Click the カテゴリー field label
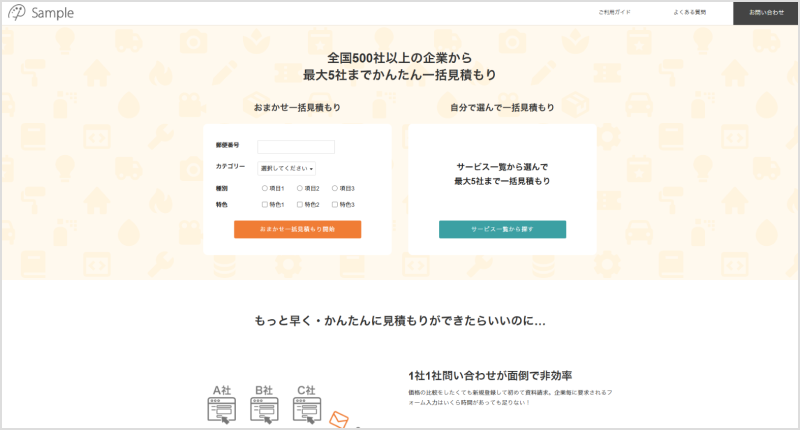The image size is (800, 430). pyautogui.click(x=230, y=166)
